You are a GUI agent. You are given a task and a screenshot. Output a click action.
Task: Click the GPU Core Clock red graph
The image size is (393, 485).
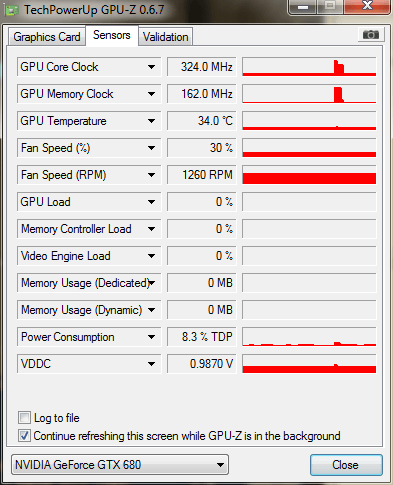pyautogui.click(x=309, y=67)
